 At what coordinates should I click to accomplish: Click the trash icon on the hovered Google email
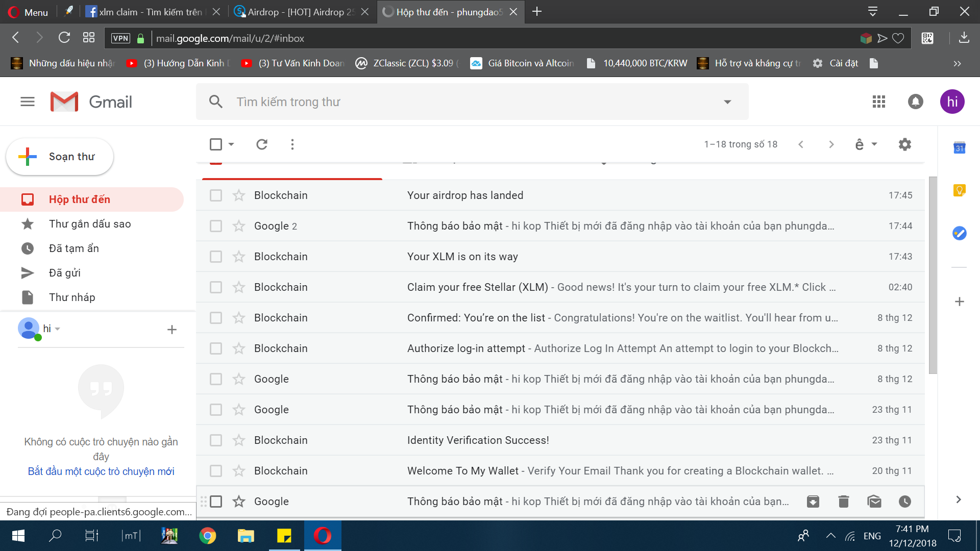click(x=843, y=502)
